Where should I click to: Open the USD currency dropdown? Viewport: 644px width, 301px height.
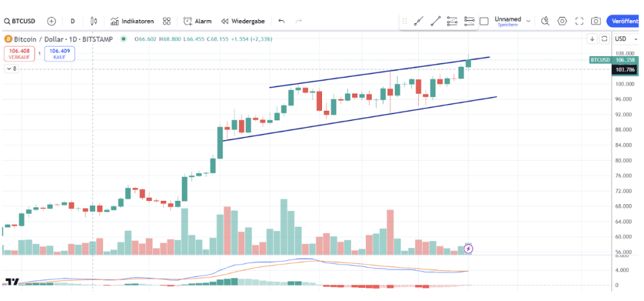tap(626, 39)
